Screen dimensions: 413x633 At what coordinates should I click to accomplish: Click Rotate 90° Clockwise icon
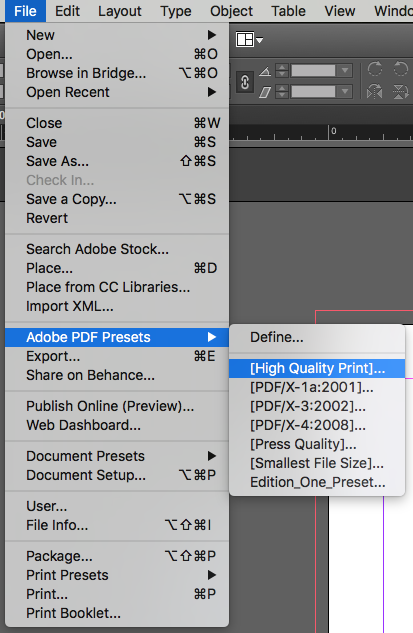click(375, 69)
